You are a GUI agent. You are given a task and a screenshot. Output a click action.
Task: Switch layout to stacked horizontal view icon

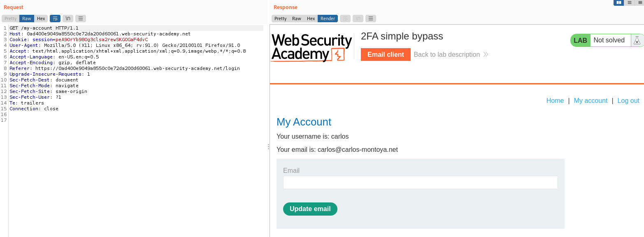630,2
